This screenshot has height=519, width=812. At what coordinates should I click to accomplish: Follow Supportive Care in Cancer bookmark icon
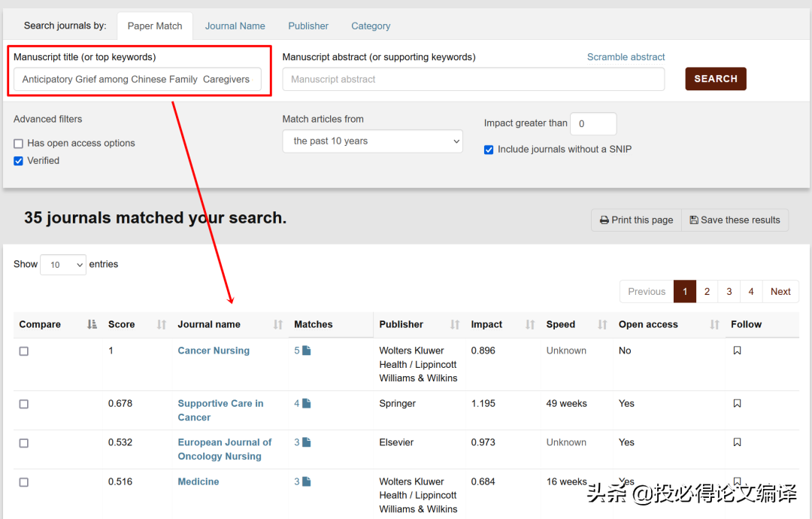tap(737, 403)
